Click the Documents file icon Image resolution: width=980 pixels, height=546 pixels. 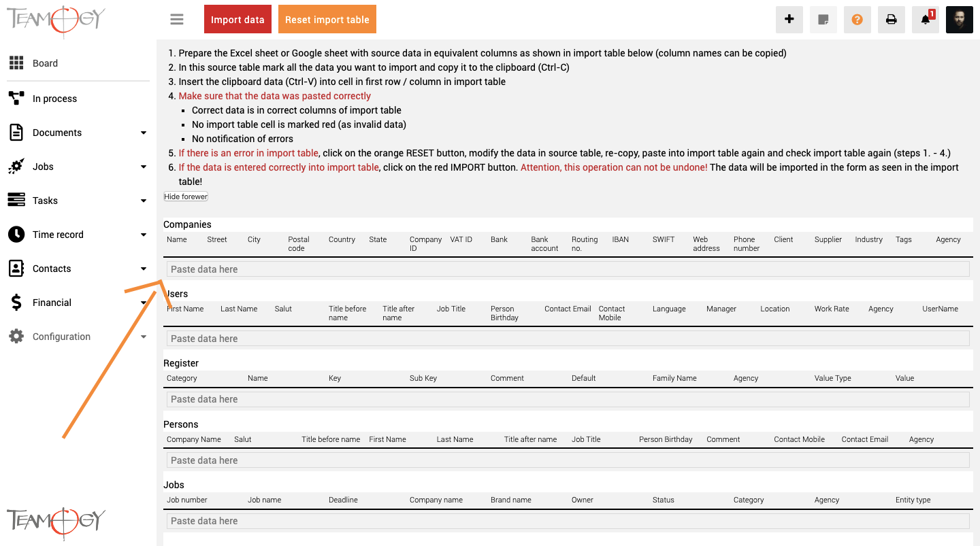pos(16,133)
